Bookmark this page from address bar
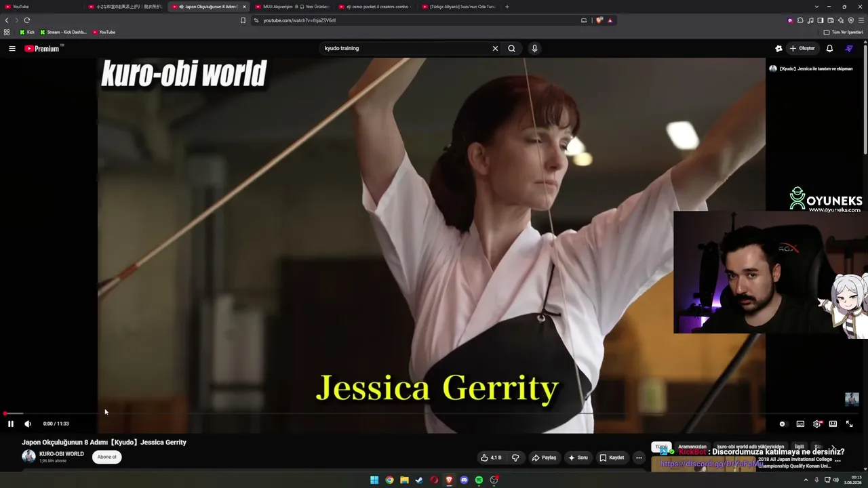Screen dimensions: 868x488 (243, 20)
